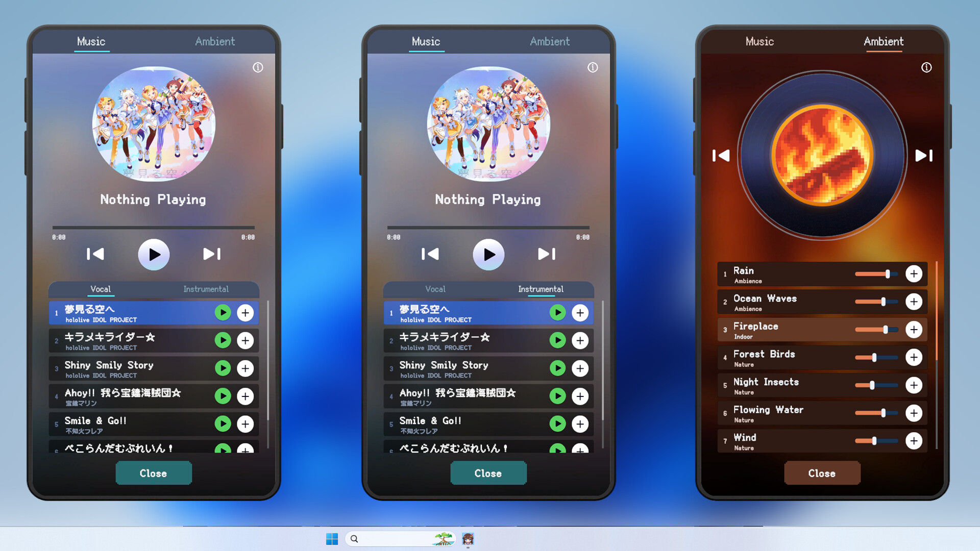Screen dimensions: 980x551
Task: Adjust the Night Insects volume slider
Action: tap(876, 385)
